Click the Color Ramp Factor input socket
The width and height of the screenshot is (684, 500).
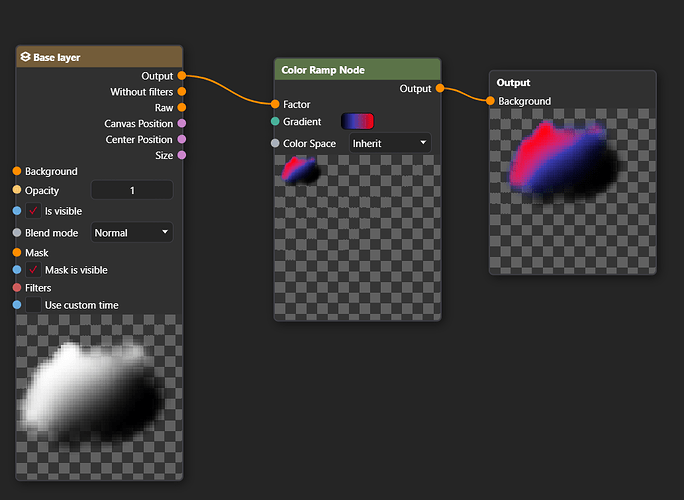[x=275, y=104]
